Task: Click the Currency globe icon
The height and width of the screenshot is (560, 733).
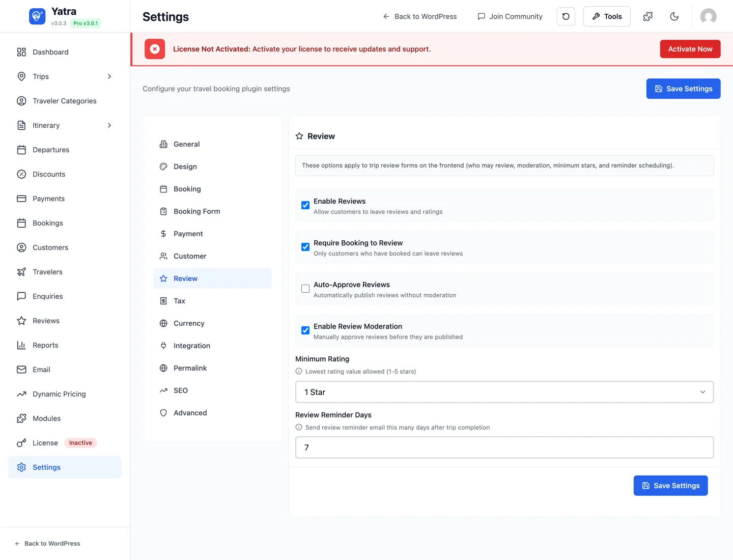Action: (163, 323)
